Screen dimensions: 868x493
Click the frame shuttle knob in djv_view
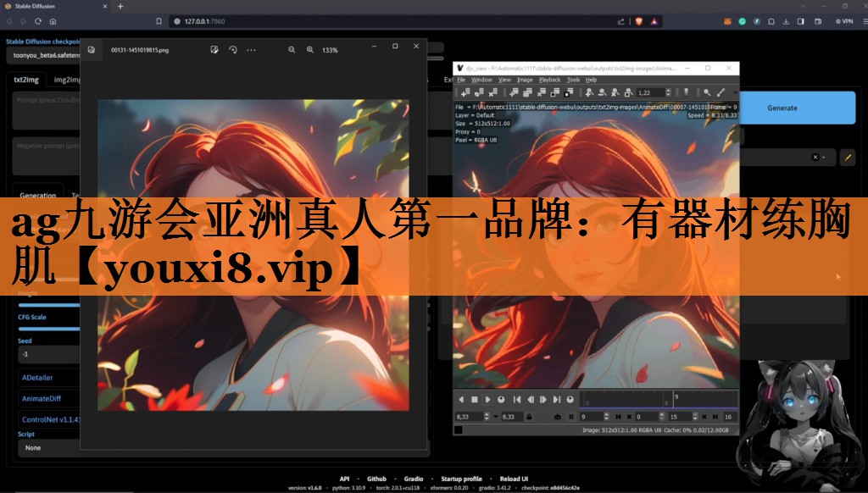(x=570, y=400)
